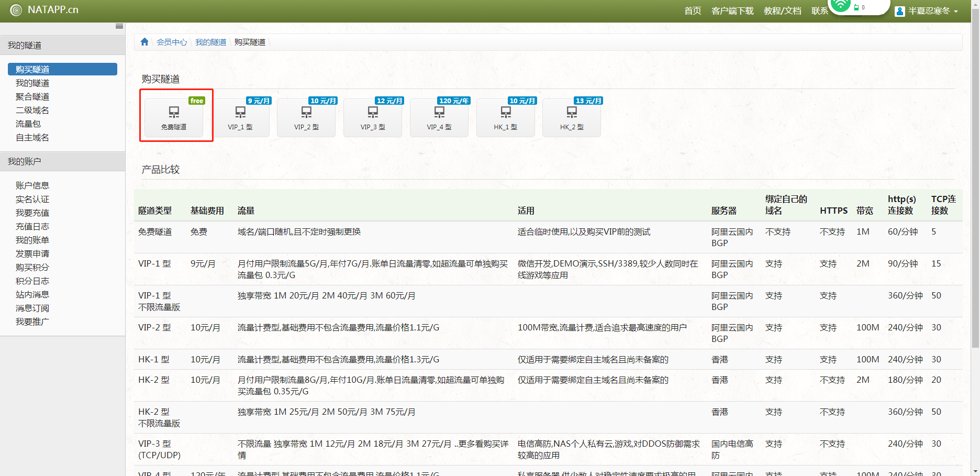
Task: Click the 服务器 column header
Action: pos(724,211)
